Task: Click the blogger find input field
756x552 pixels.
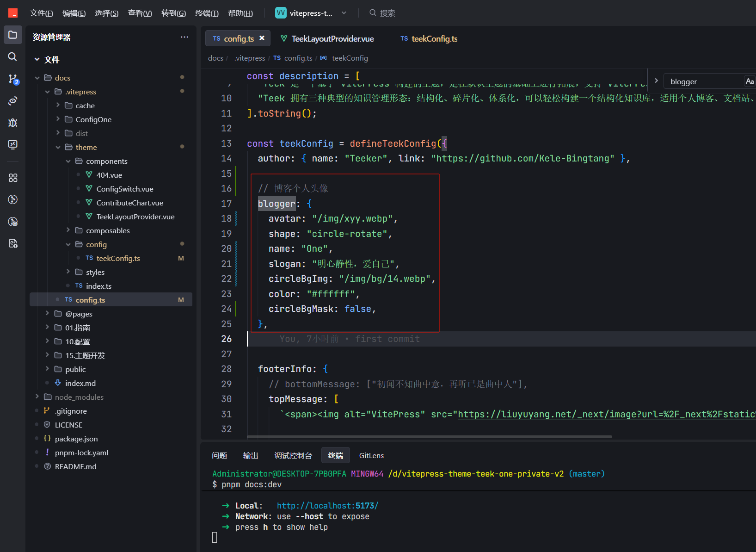Action: click(x=703, y=81)
